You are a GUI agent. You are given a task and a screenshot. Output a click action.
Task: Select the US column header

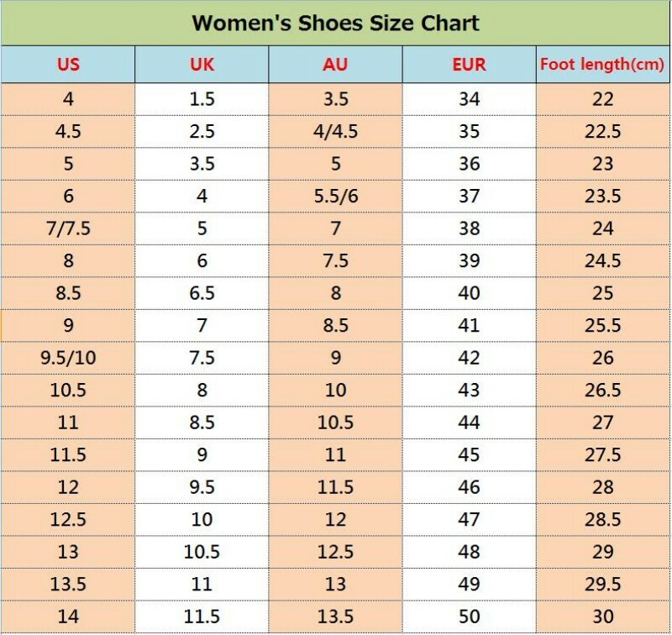click(x=68, y=65)
